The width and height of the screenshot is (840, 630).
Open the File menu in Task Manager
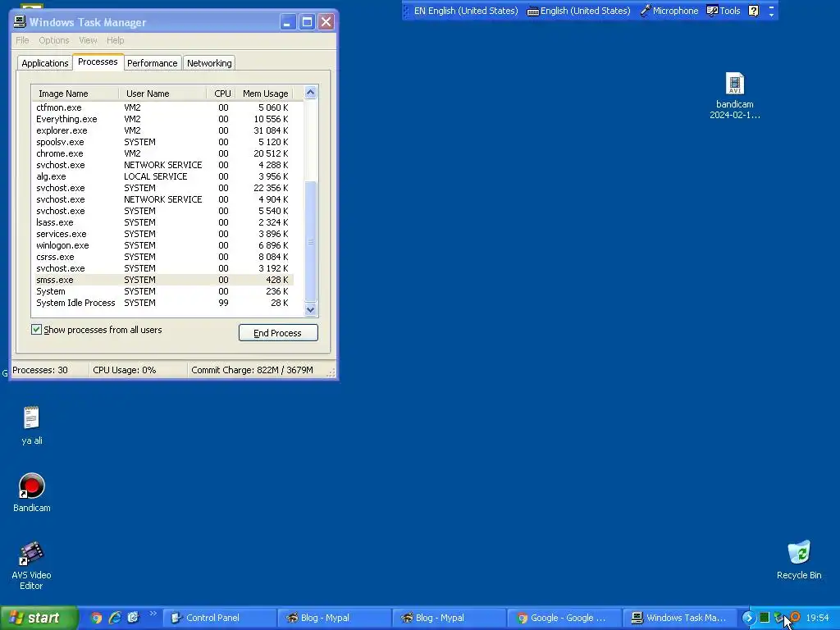pos(22,40)
